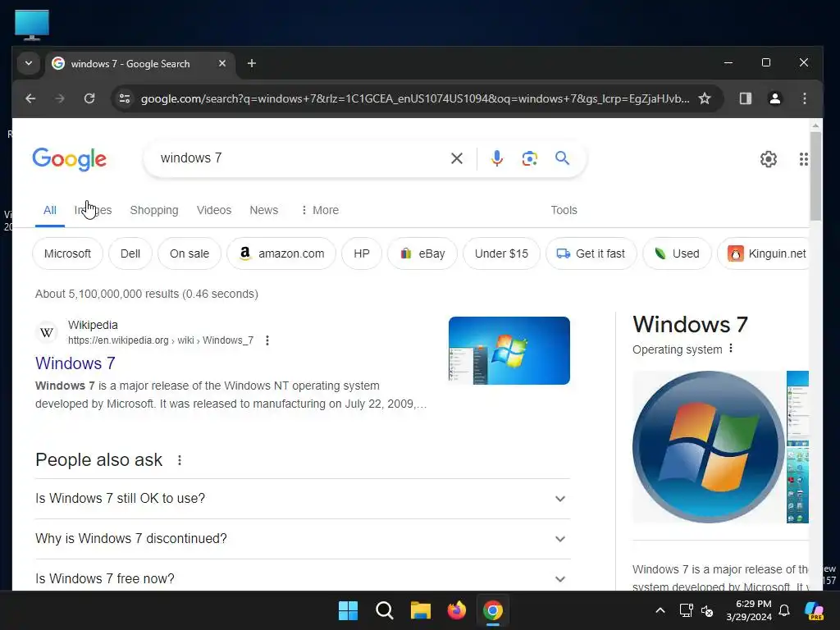Open taskbar Search
The width and height of the screenshot is (840, 630).
[384, 610]
